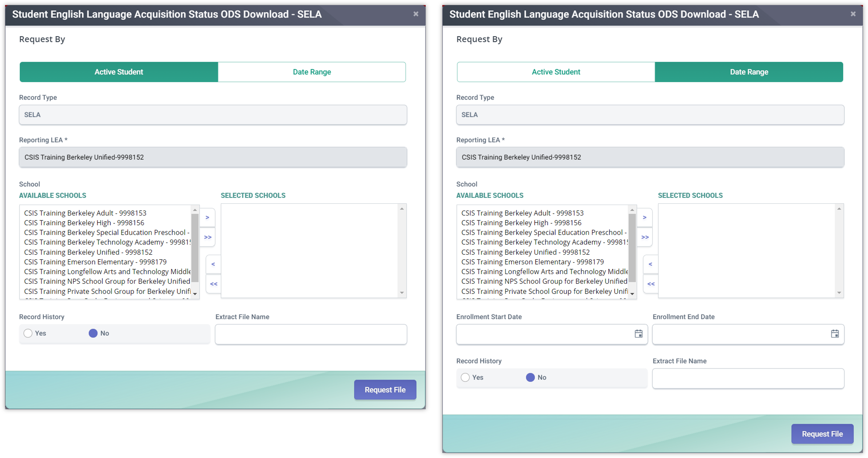Image resolution: width=868 pixels, height=458 pixels.
Task: Click Extract File Name field in left dialog
Action: [x=311, y=334]
